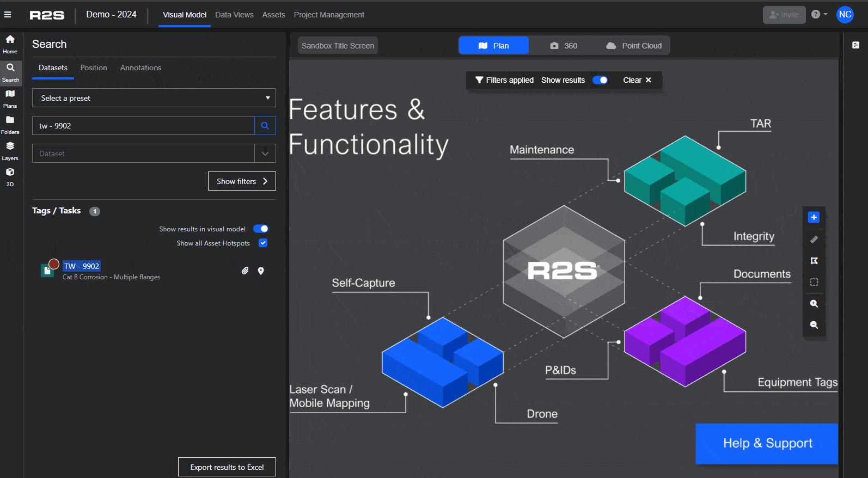Open the notes panel icon on right
Image resolution: width=868 pixels, height=478 pixels.
click(x=855, y=45)
